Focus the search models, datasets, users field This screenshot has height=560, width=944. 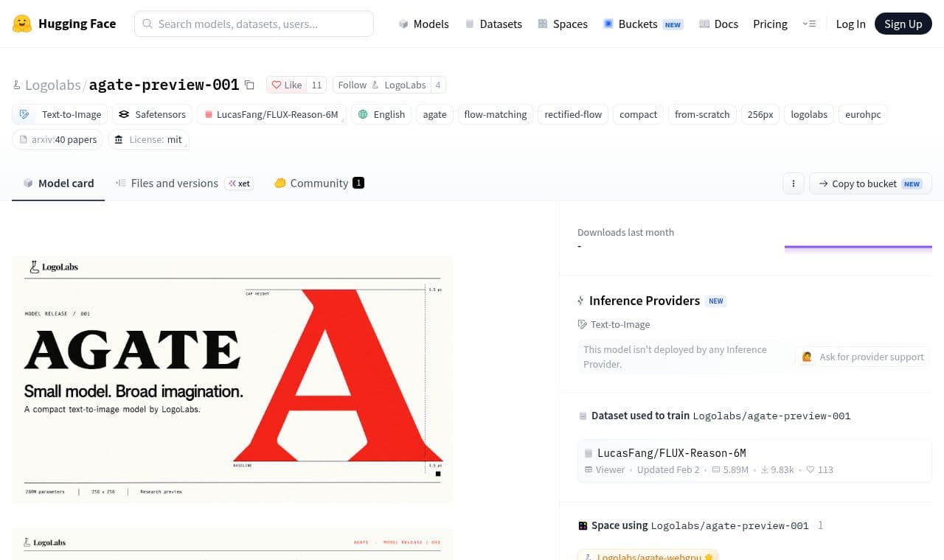(254, 24)
